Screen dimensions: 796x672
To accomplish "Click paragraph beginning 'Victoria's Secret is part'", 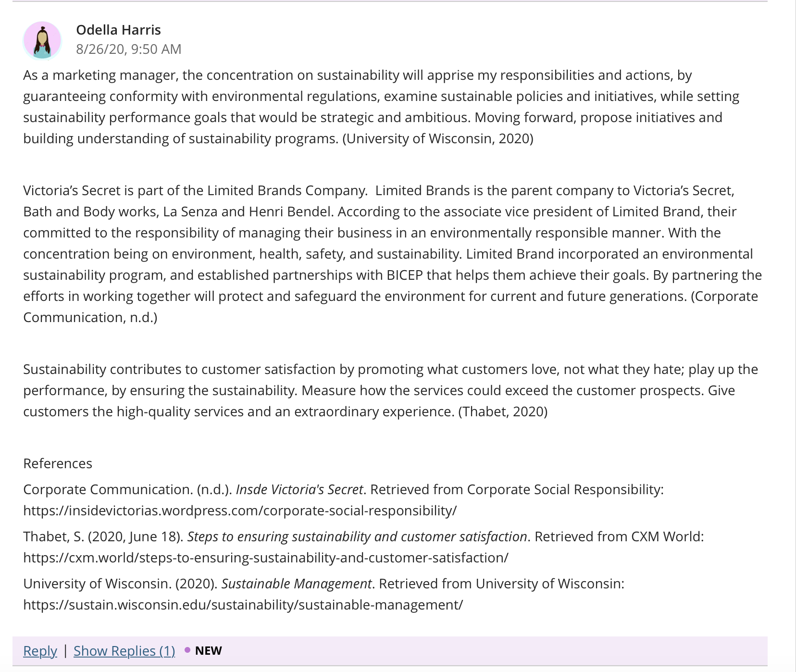I will (392, 254).
